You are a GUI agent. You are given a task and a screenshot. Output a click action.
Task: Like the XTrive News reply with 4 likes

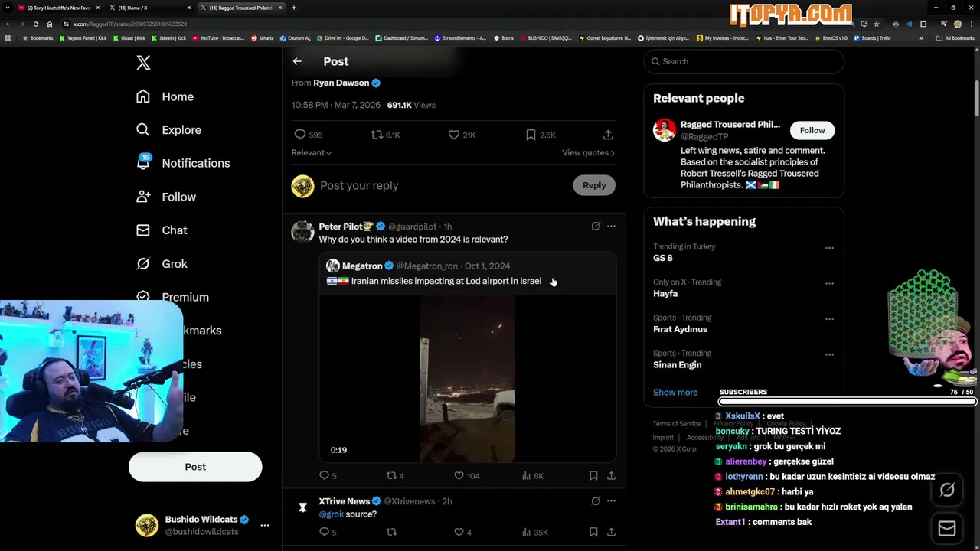point(462,532)
